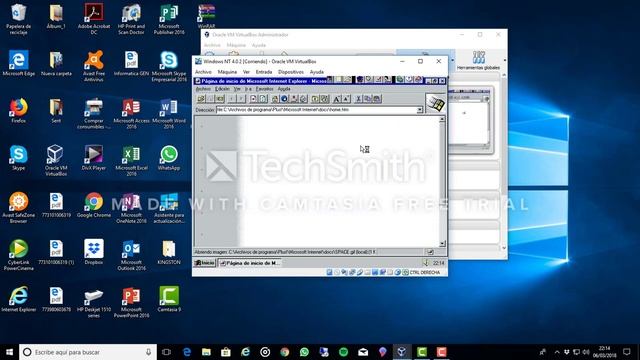Select the Microsoft Excel 2016 desktop icon

pyautogui.click(x=131, y=160)
